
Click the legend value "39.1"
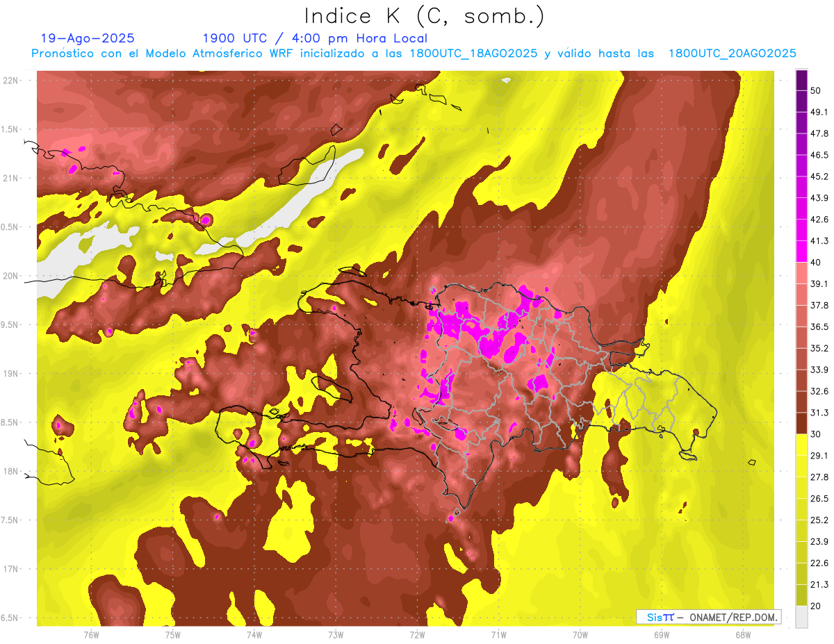tap(819, 284)
